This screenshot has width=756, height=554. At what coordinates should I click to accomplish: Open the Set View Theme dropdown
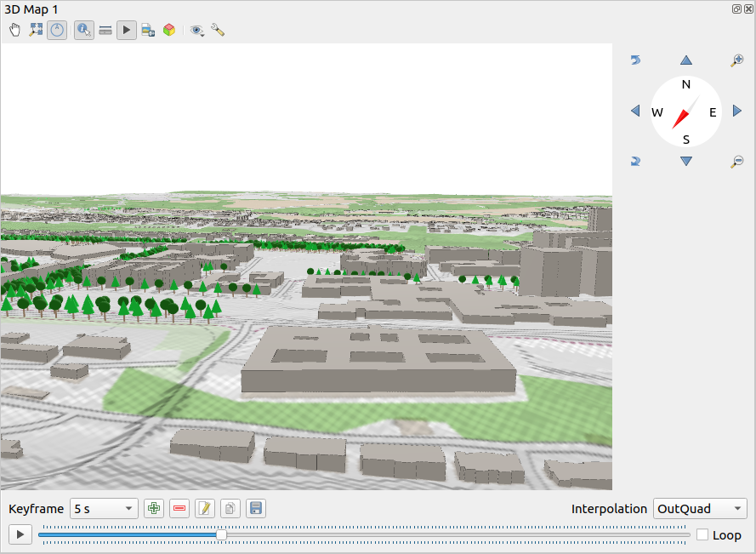[197, 30]
